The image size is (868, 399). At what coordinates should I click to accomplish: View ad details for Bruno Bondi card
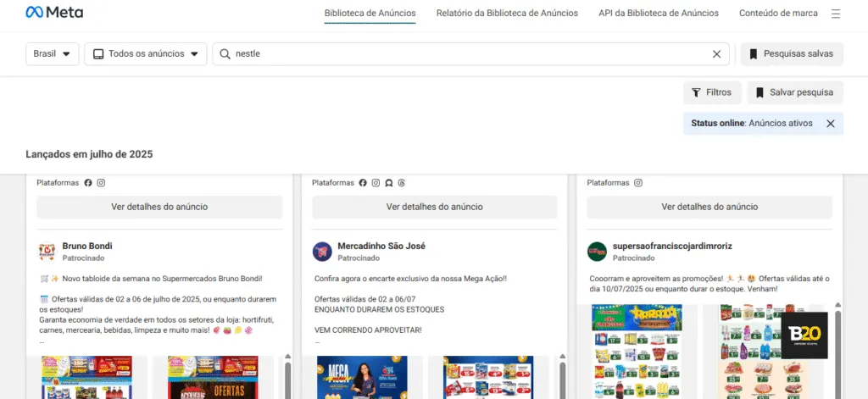tap(159, 207)
